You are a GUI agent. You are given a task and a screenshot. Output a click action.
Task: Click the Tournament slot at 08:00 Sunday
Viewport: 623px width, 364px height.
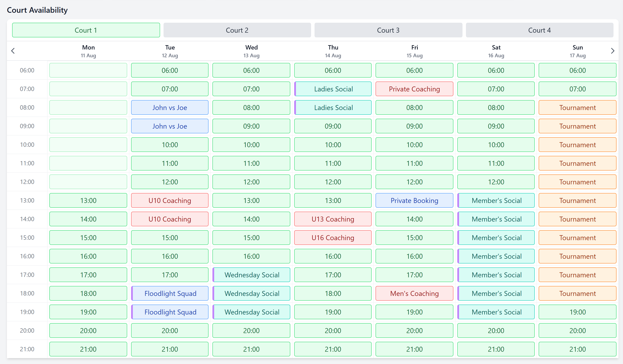click(x=578, y=107)
